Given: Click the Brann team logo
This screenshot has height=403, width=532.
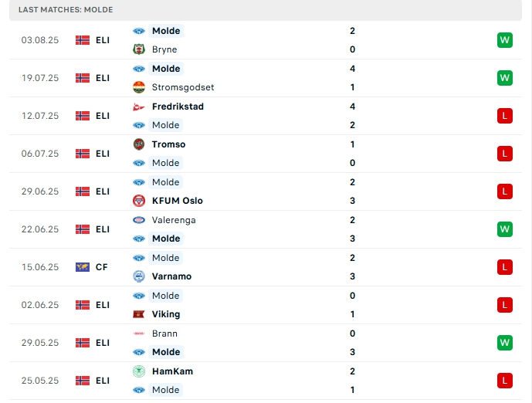Looking at the screenshot, I should pos(139,334).
